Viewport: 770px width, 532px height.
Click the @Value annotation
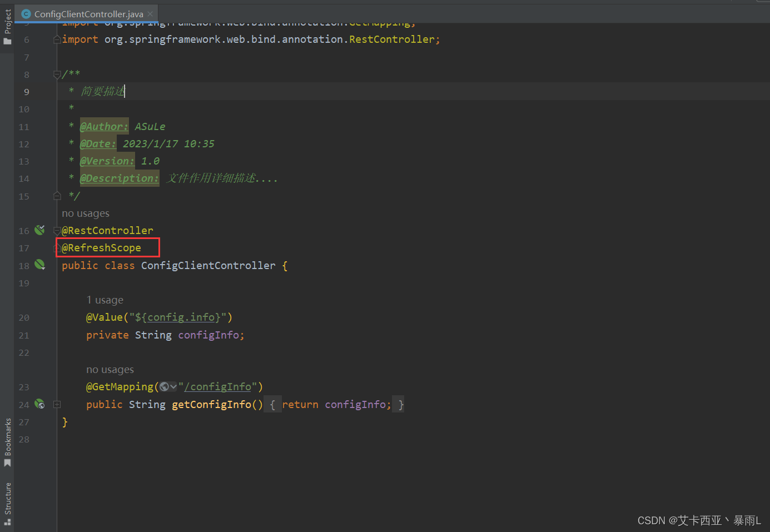click(104, 317)
